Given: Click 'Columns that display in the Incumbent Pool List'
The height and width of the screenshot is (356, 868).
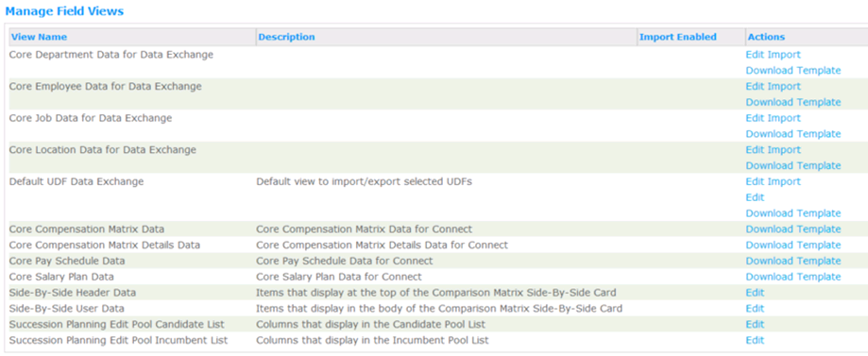Looking at the screenshot, I should click(372, 341).
